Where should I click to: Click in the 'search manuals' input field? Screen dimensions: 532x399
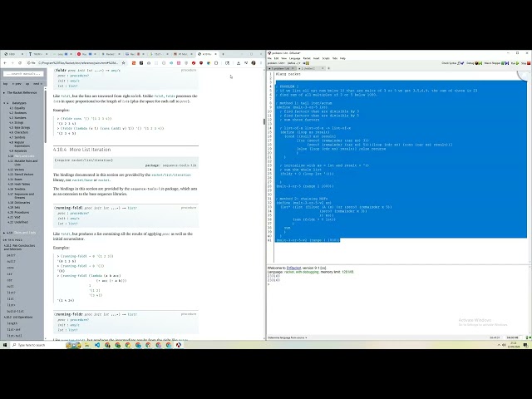[23, 74]
